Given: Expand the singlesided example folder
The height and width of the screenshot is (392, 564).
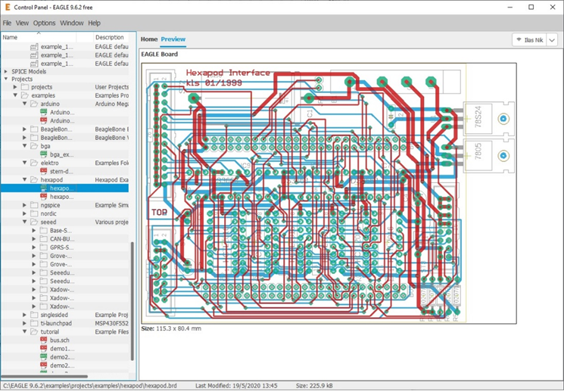Looking at the screenshot, I should 24,315.
